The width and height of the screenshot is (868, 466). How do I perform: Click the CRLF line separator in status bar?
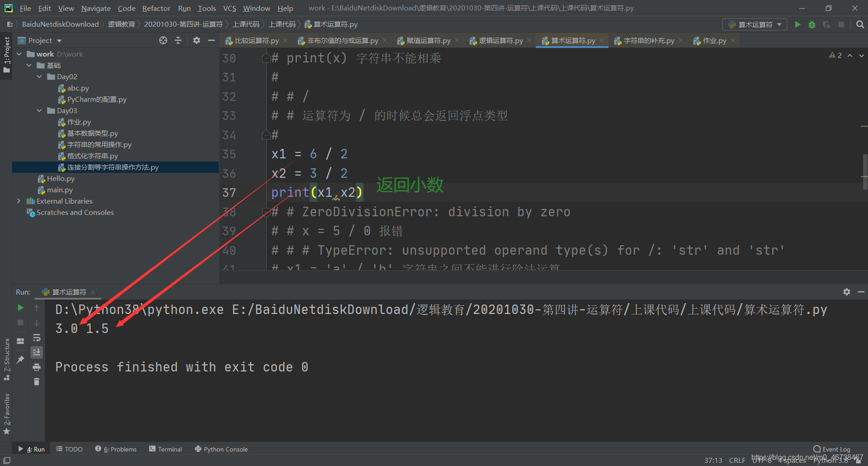pos(737,460)
